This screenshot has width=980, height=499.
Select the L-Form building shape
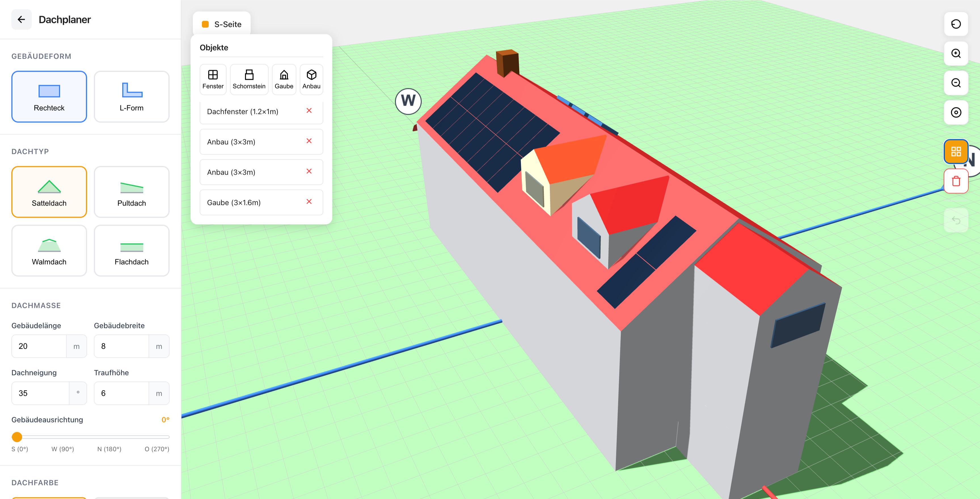pyautogui.click(x=131, y=97)
